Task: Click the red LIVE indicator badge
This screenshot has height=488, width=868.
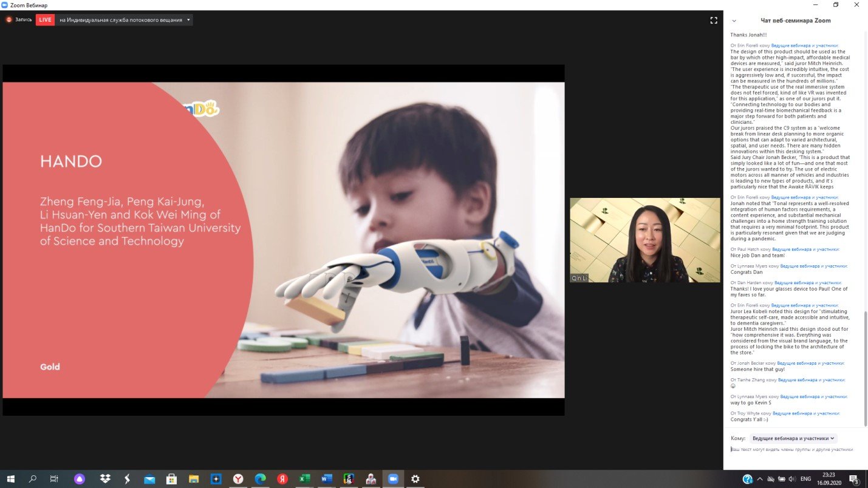Action: (x=45, y=19)
